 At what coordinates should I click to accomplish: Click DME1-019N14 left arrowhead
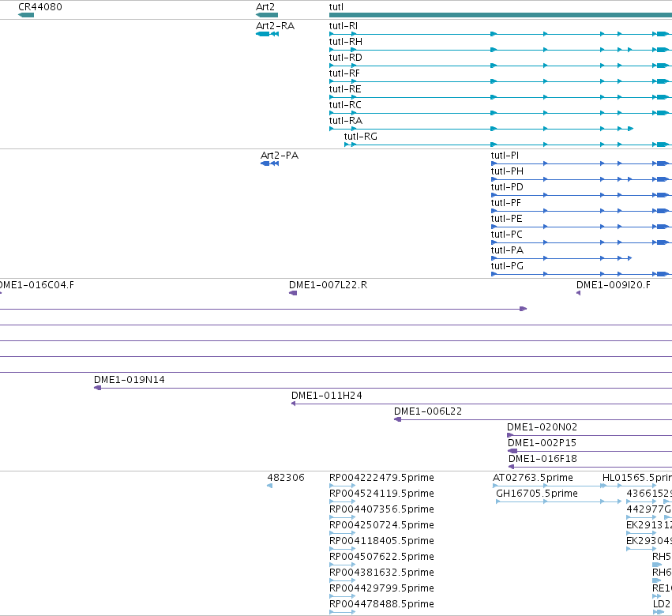[98, 388]
